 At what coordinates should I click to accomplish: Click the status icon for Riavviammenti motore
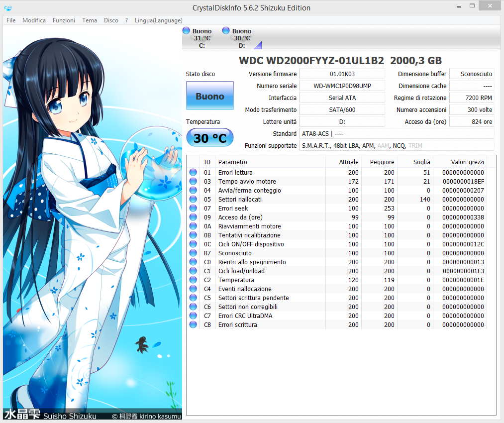tap(193, 226)
